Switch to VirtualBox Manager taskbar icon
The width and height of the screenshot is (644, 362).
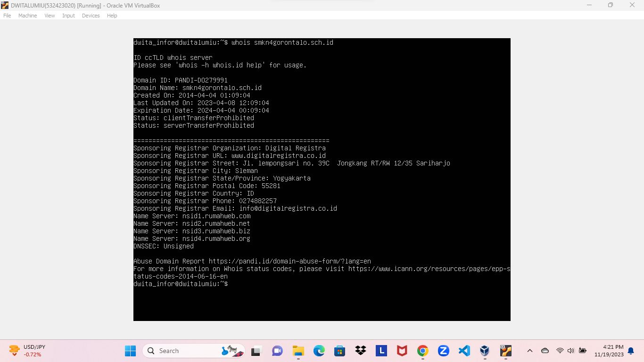tap(485, 351)
